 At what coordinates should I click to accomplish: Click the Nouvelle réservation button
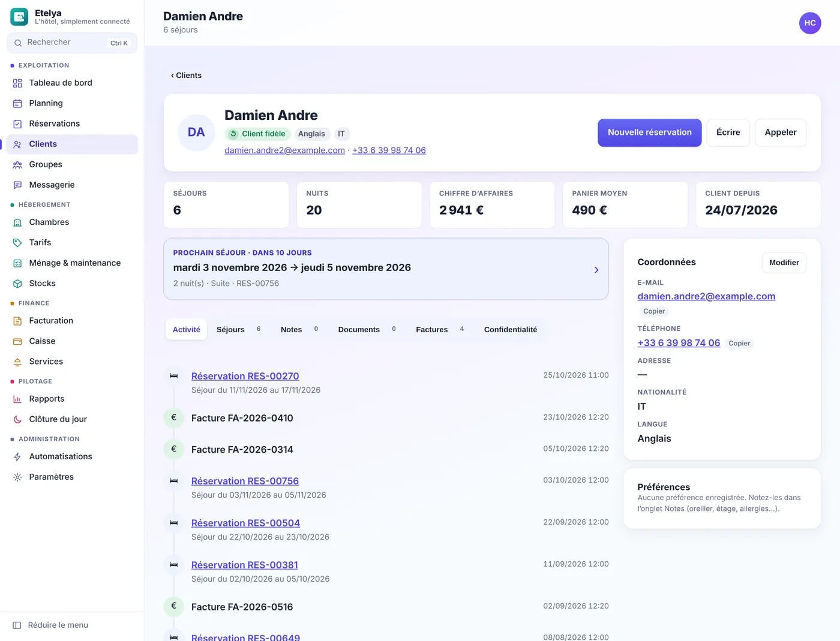point(650,133)
